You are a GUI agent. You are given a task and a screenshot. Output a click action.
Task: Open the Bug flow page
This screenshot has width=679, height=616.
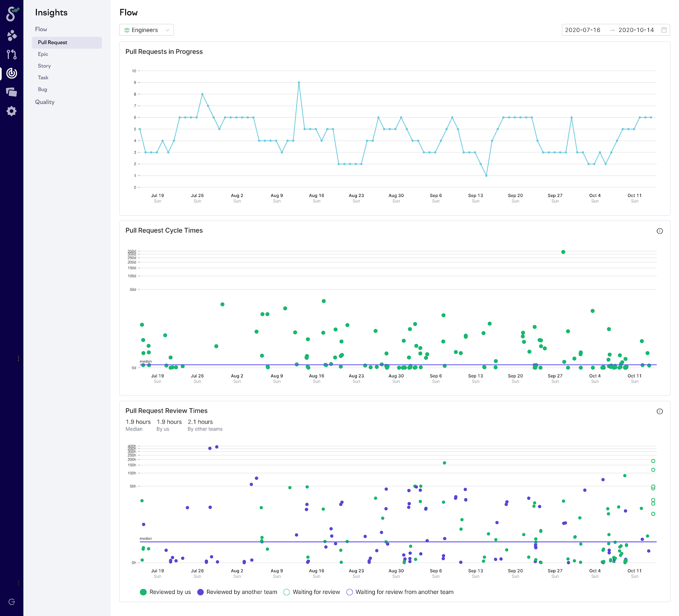coord(42,89)
